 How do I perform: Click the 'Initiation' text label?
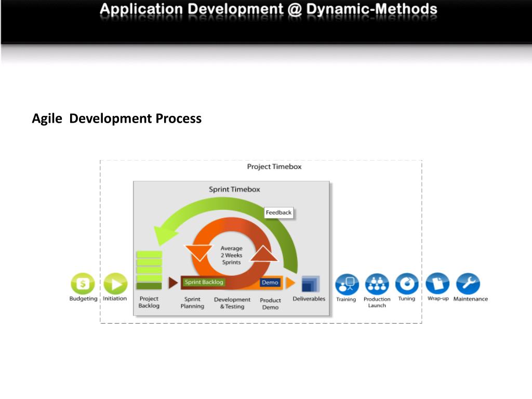coord(115,298)
